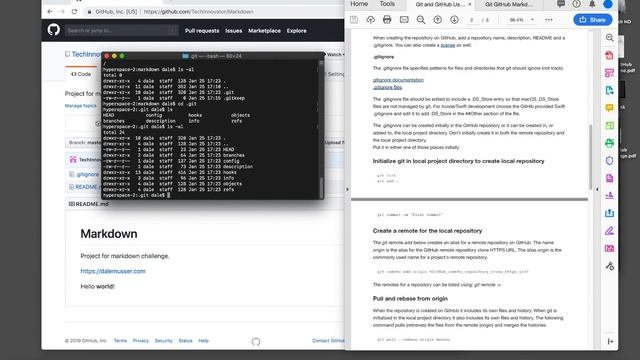Screen dimensions: 640x360
Task: Click the help question mark icon
Action: pos(576,4)
